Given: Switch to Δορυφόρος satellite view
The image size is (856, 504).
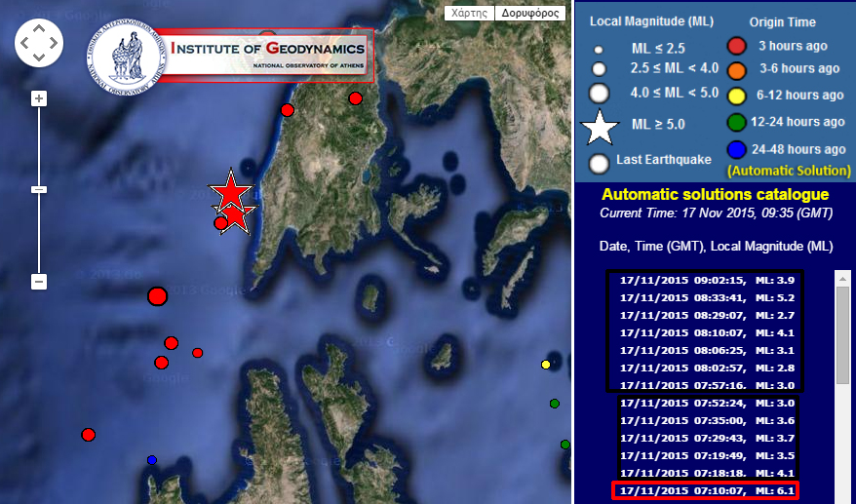Looking at the screenshot, I should click(x=528, y=14).
